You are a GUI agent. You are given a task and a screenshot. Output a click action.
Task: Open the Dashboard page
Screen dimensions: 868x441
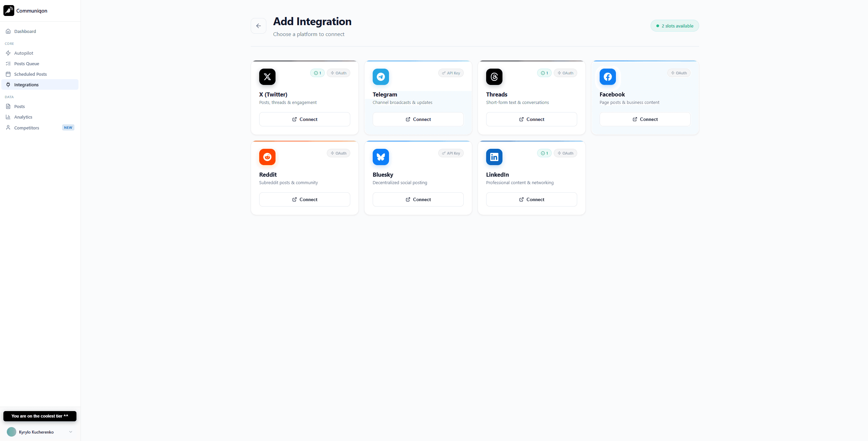24,31
